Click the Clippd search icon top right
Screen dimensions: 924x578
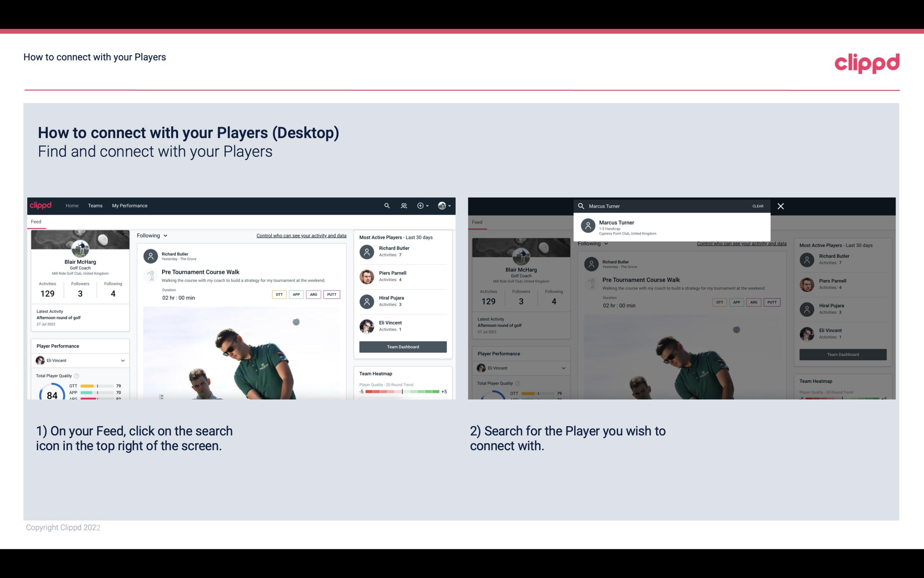click(x=386, y=206)
